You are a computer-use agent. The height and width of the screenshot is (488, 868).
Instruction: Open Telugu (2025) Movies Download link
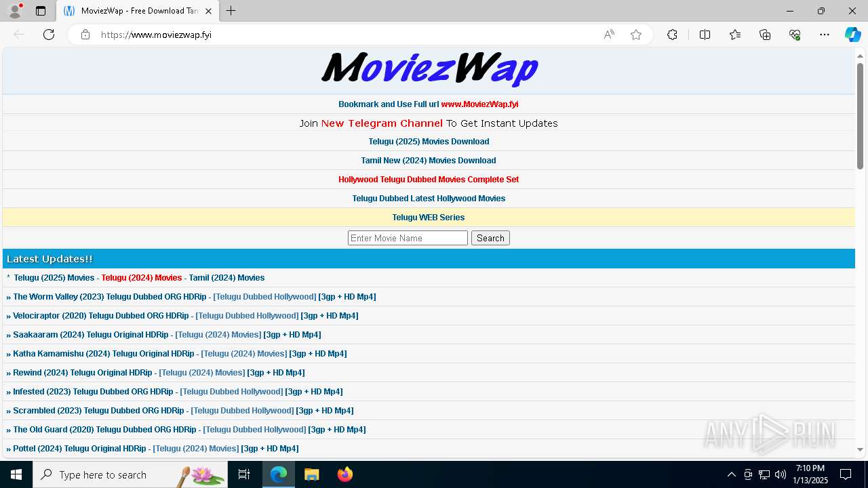point(429,142)
